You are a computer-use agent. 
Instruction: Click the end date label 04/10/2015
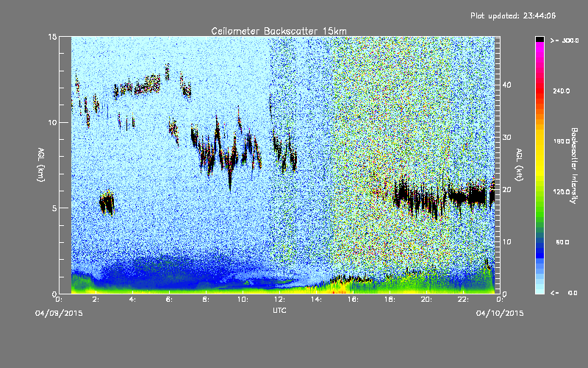500,314
